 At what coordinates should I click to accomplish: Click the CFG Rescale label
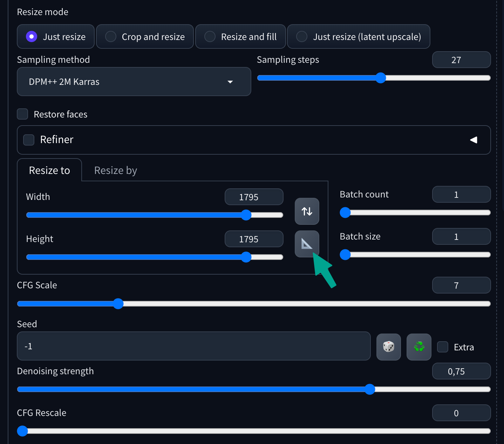pos(42,413)
